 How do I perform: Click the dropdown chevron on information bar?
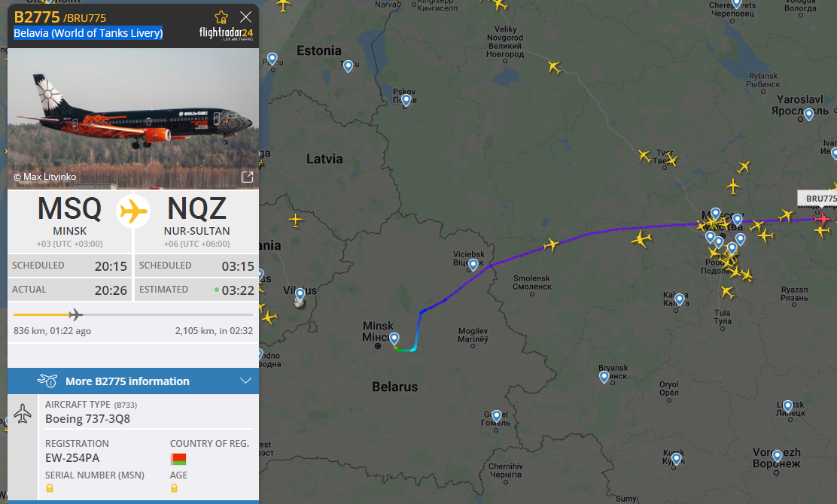(245, 381)
